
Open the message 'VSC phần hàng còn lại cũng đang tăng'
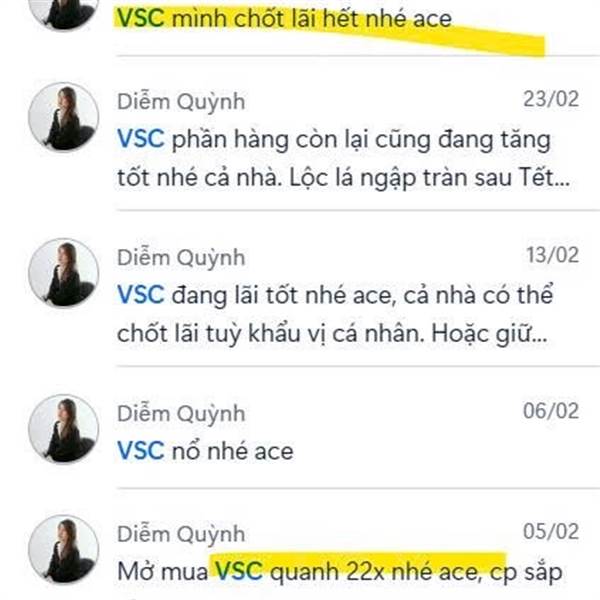pyautogui.click(x=344, y=158)
